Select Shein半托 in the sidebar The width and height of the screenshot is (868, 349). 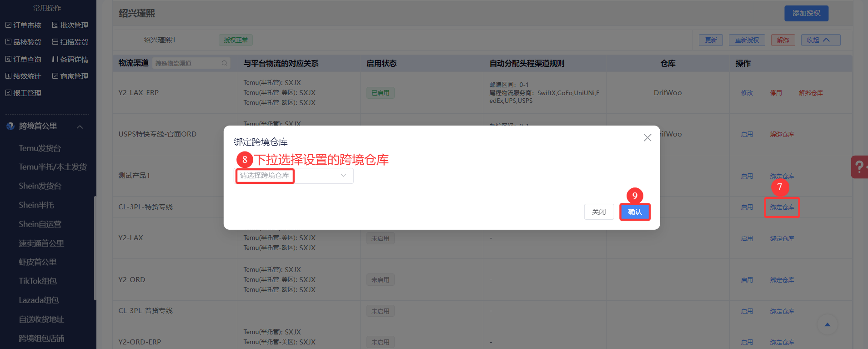click(36, 205)
